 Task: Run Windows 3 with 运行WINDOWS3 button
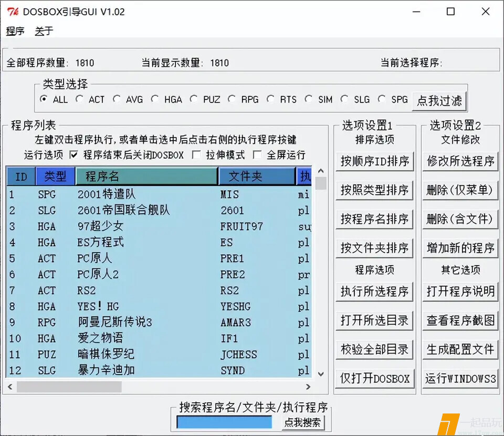pos(460,378)
